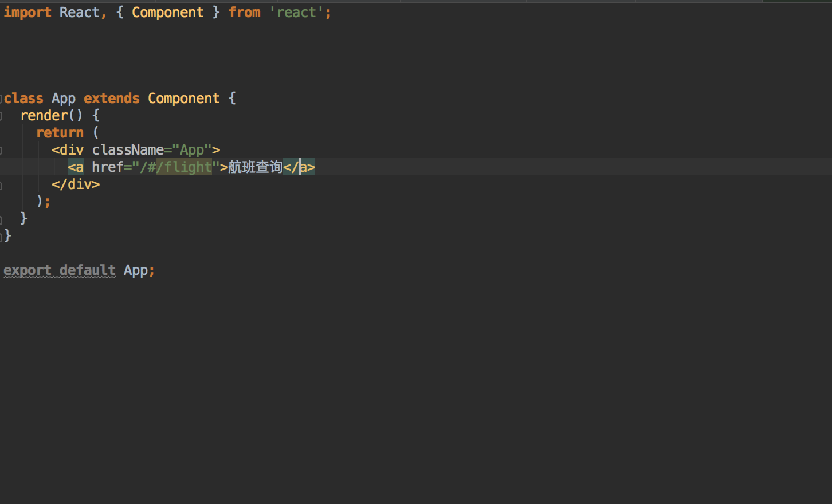Click the gutter beside the highlighted anchor line
Viewport: 832px width, 504px height.
[x=2, y=167]
